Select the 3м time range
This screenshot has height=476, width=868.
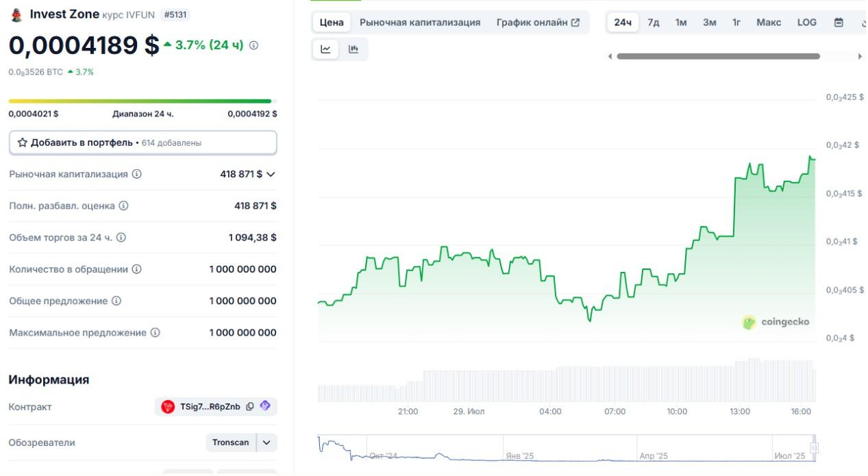(x=710, y=23)
